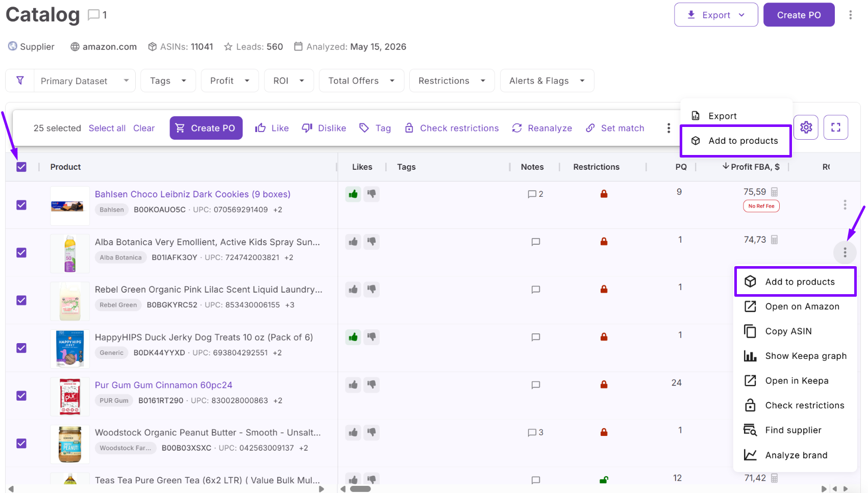Select Show Keepa graph option
Image resolution: width=868 pixels, height=493 pixels.
(795, 356)
